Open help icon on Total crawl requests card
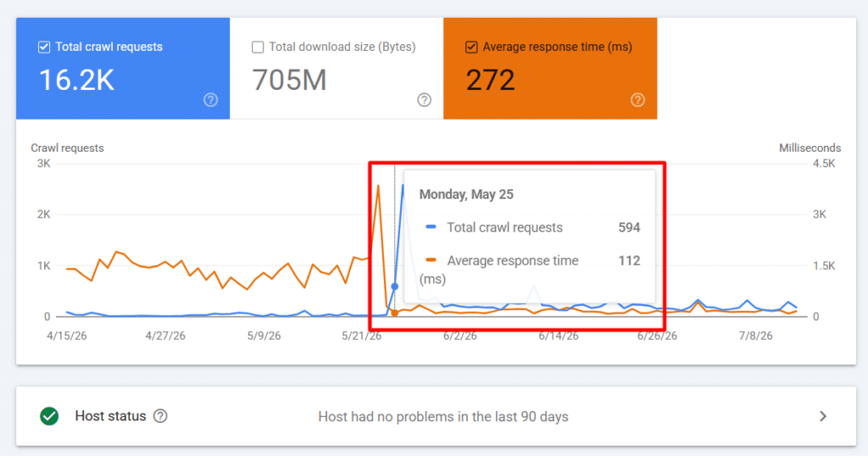868x456 pixels. (x=210, y=100)
